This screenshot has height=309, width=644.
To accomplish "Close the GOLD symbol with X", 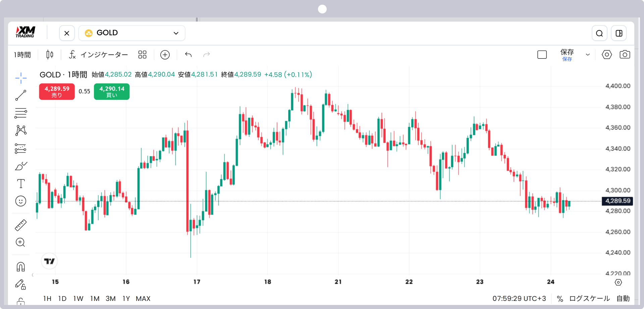I will pos(67,33).
